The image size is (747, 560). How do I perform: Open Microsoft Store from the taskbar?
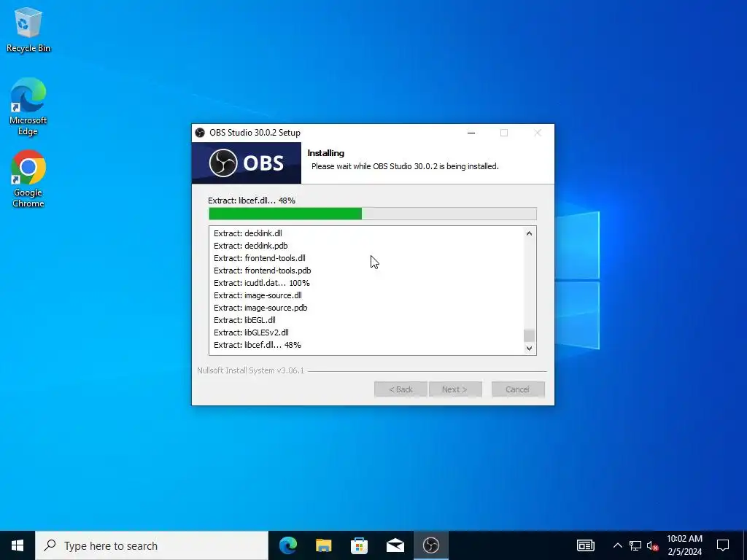coord(359,545)
